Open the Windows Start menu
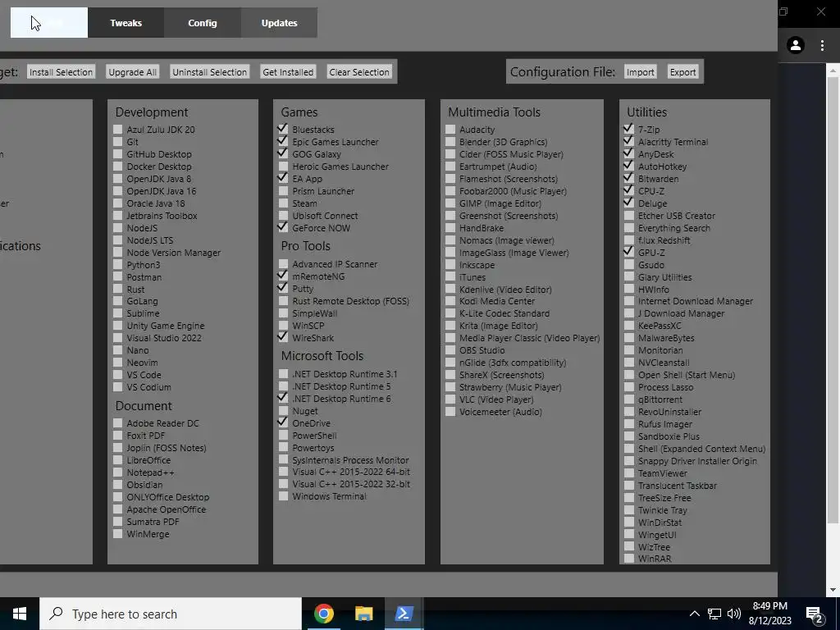The image size is (840, 630). pyautogui.click(x=20, y=614)
